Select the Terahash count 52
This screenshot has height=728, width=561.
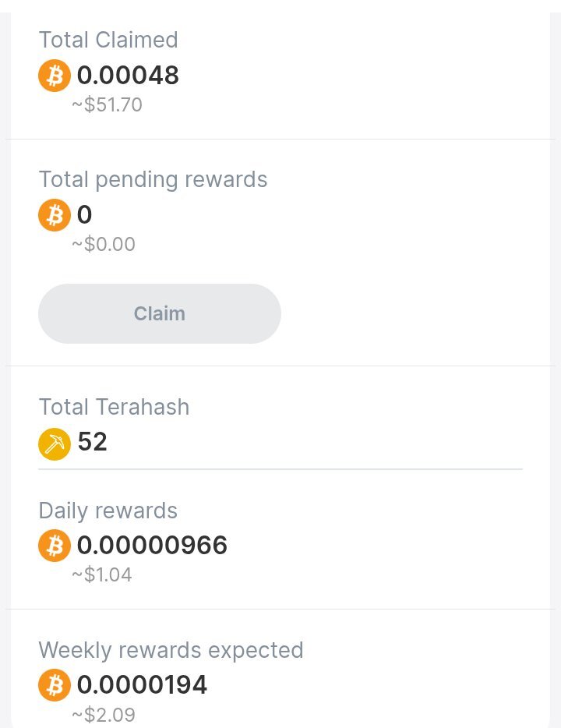93,441
